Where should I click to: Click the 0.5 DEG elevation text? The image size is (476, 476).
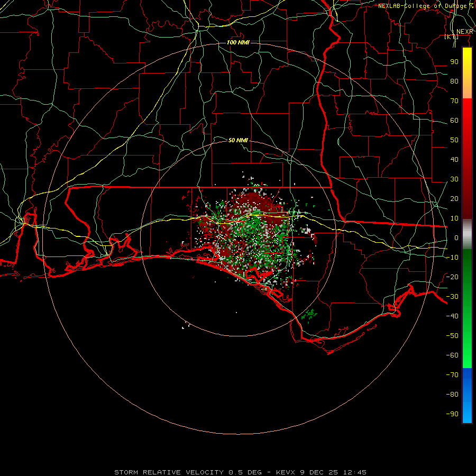tap(245, 472)
